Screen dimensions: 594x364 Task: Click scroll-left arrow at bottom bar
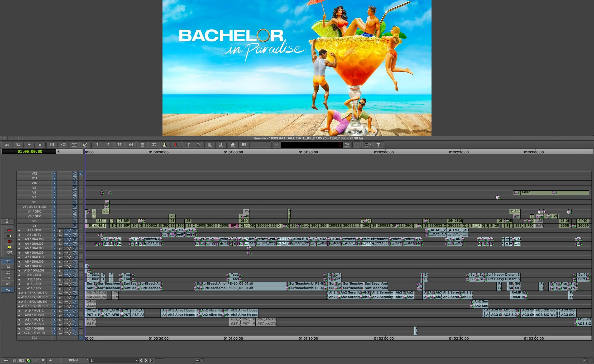[x=203, y=360]
